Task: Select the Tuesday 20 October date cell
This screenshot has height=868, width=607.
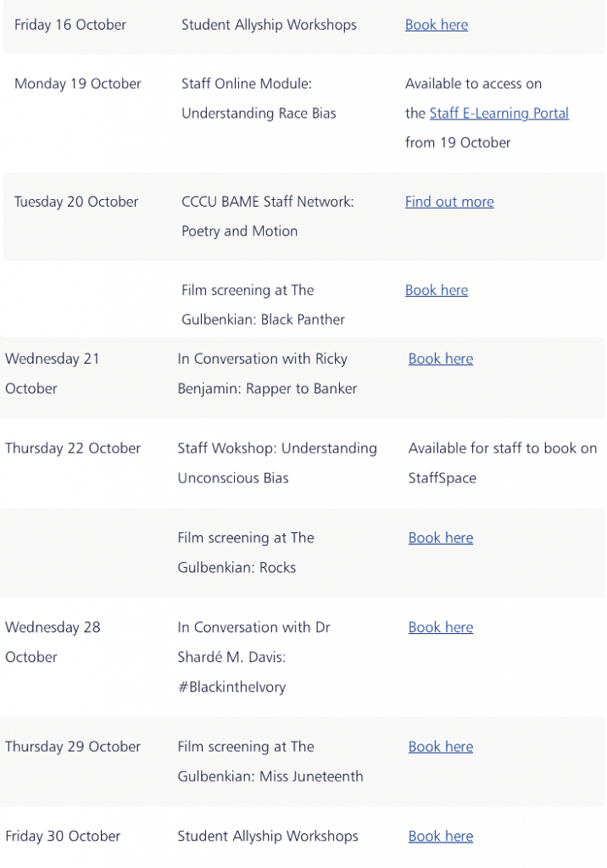Action: (x=76, y=202)
